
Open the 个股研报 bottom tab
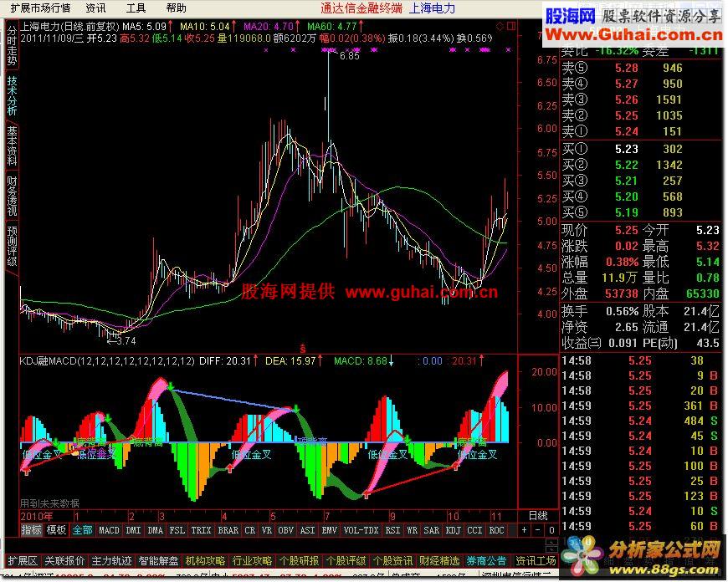coord(300,560)
